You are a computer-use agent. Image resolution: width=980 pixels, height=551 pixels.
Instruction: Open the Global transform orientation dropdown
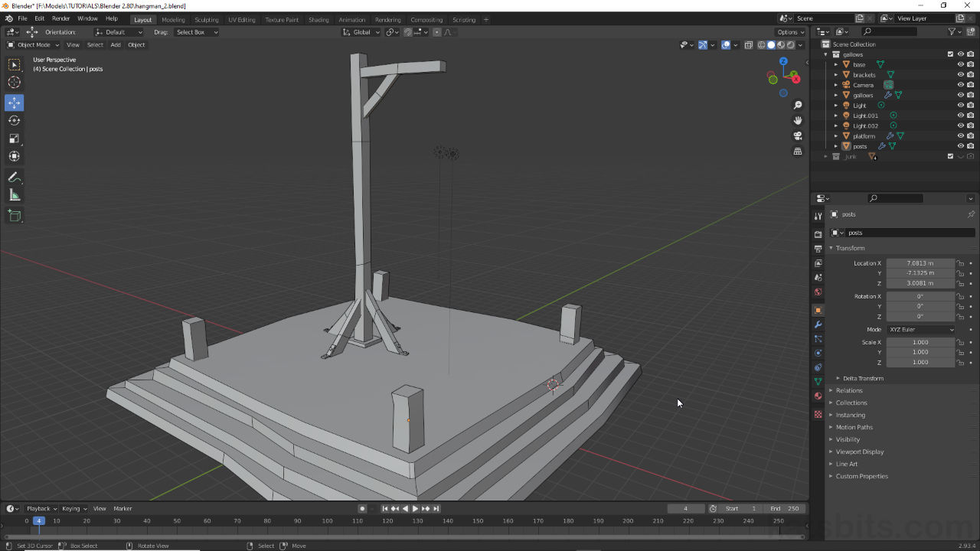point(361,32)
